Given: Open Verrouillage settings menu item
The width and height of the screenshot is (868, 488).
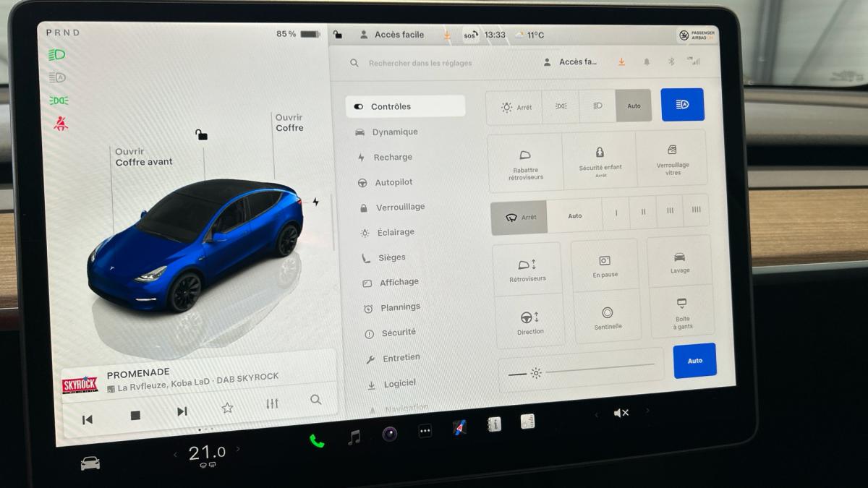Looking at the screenshot, I should 400,207.
